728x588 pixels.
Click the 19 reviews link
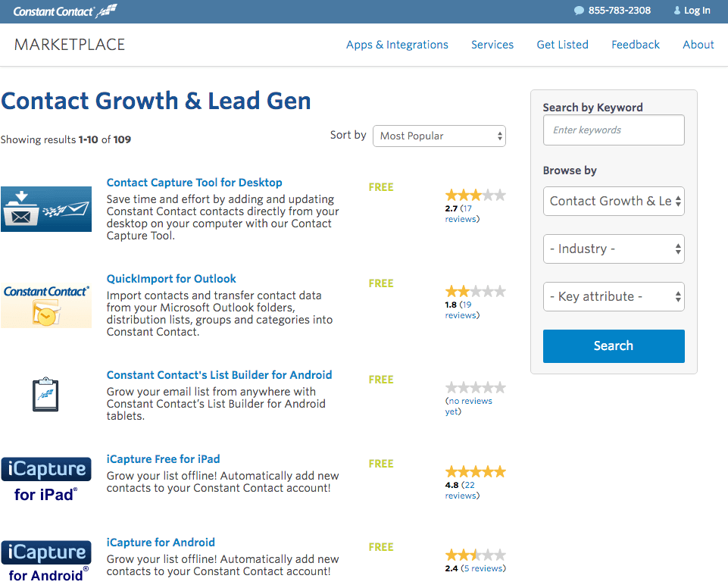462,310
